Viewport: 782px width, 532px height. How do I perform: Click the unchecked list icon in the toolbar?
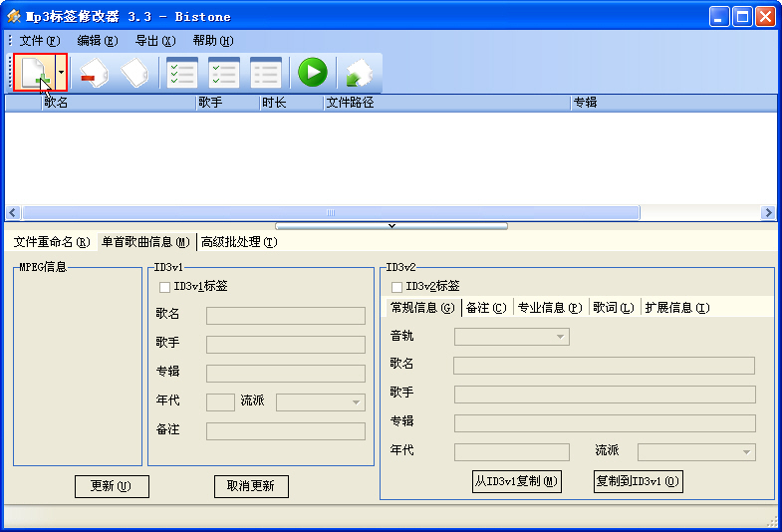point(265,73)
